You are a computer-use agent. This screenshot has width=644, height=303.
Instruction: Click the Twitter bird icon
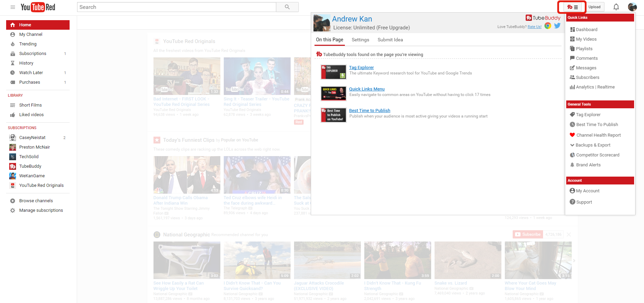(x=557, y=26)
